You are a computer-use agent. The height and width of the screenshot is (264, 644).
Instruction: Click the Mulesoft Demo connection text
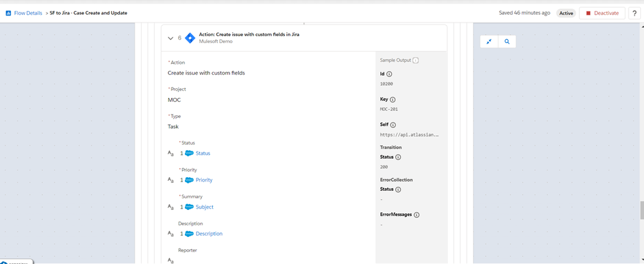coord(215,41)
